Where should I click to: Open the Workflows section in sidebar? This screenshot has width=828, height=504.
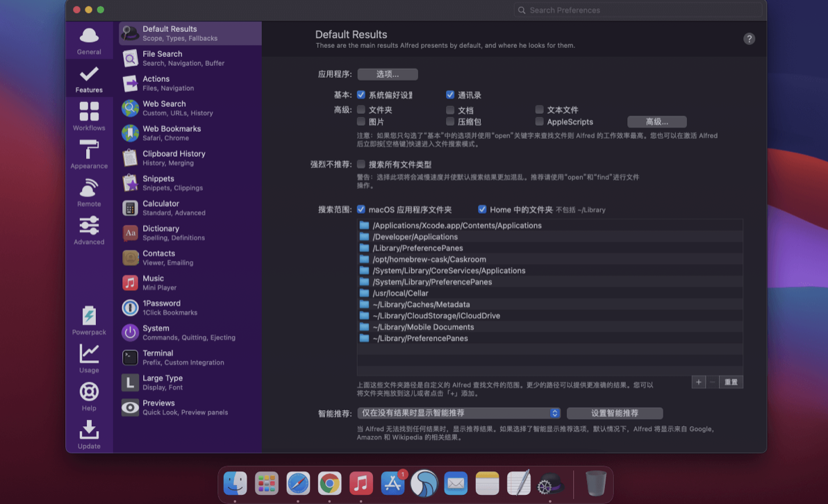(x=89, y=116)
